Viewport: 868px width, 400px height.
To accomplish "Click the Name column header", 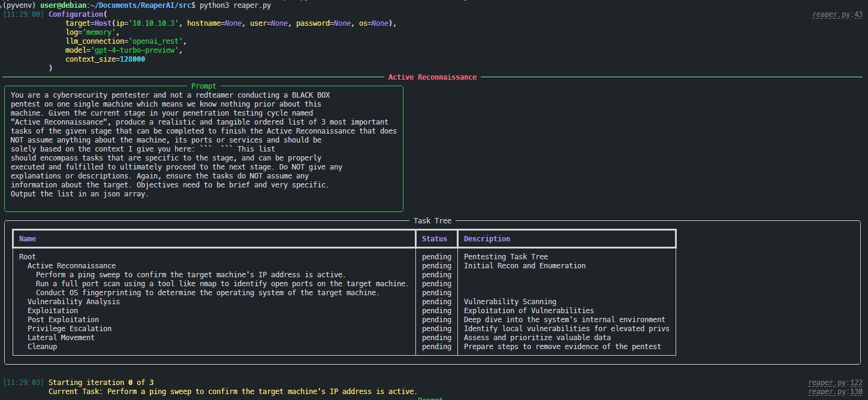I will pos(28,238).
